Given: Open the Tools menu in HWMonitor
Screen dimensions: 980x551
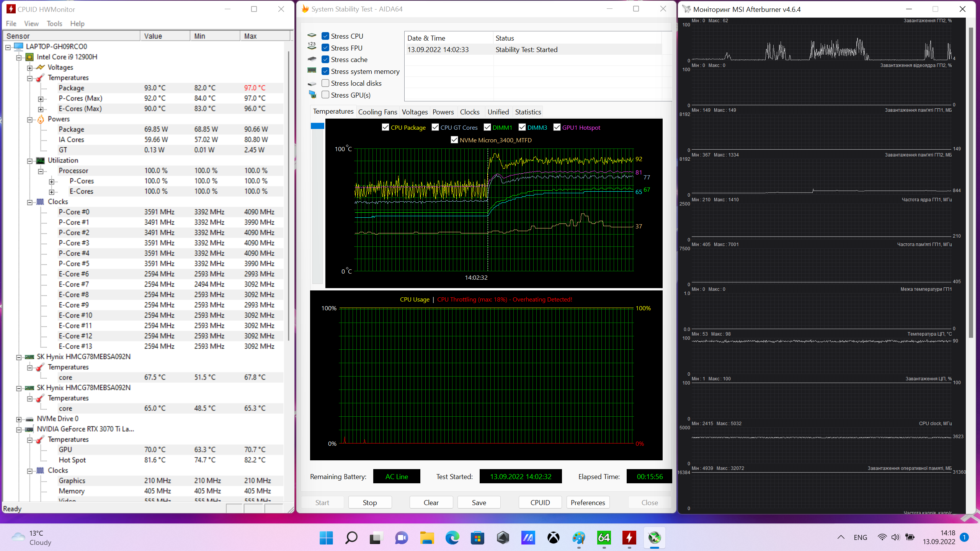Looking at the screenshot, I should tap(54, 23).
